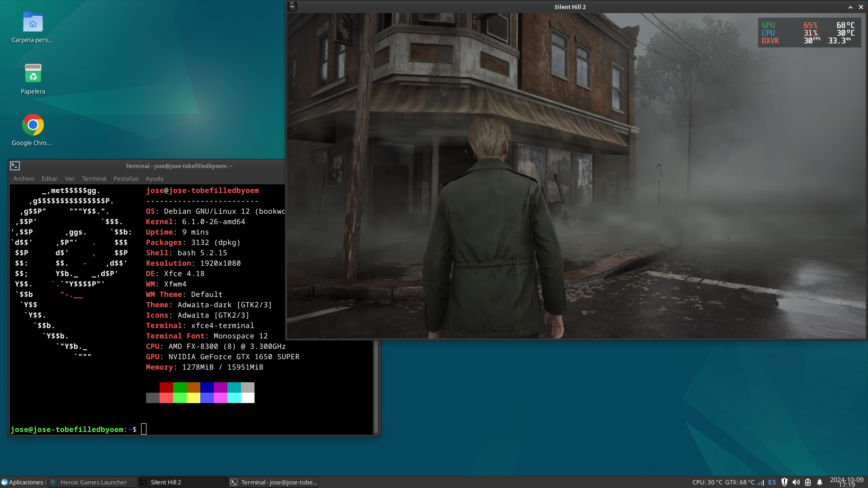Click the 'Terminal Font: Monospace 12' line

(x=207, y=336)
